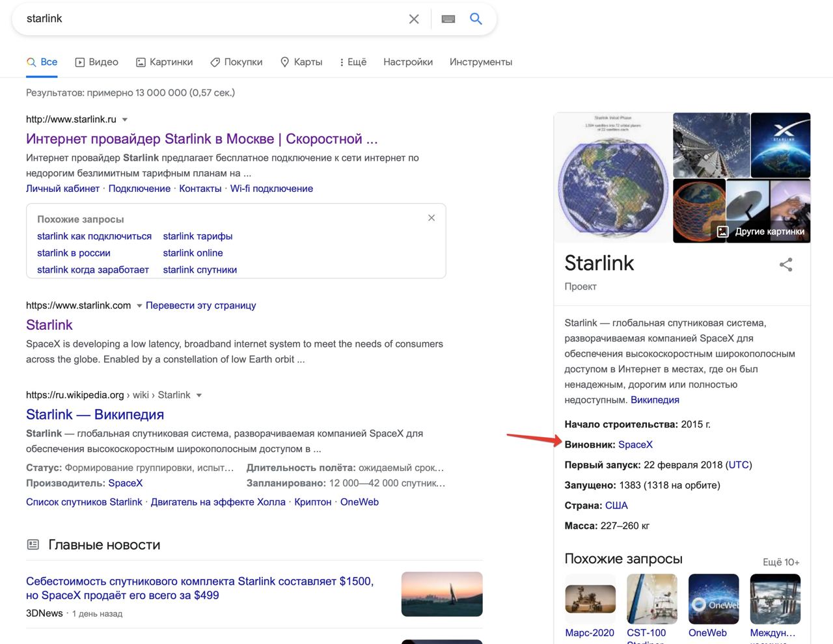Image resolution: width=833 pixels, height=644 pixels.
Task: Clear the search box with the X icon
Action: click(x=414, y=19)
